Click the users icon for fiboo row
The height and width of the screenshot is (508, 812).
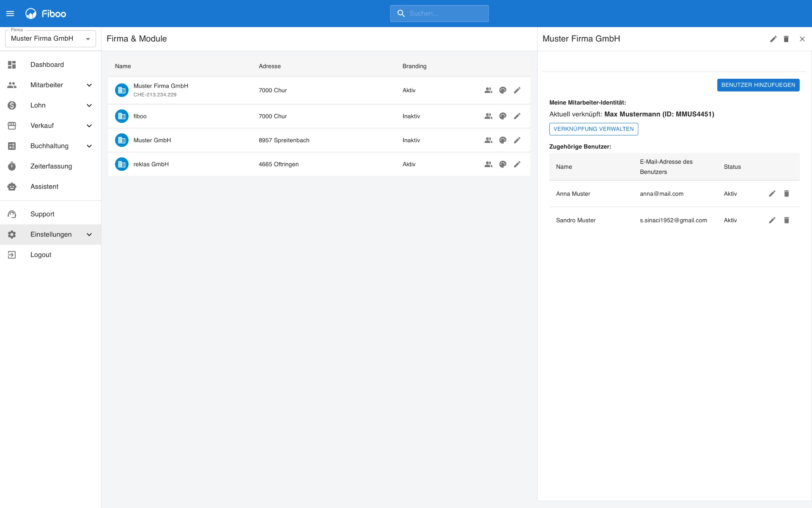(x=488, y=116)
